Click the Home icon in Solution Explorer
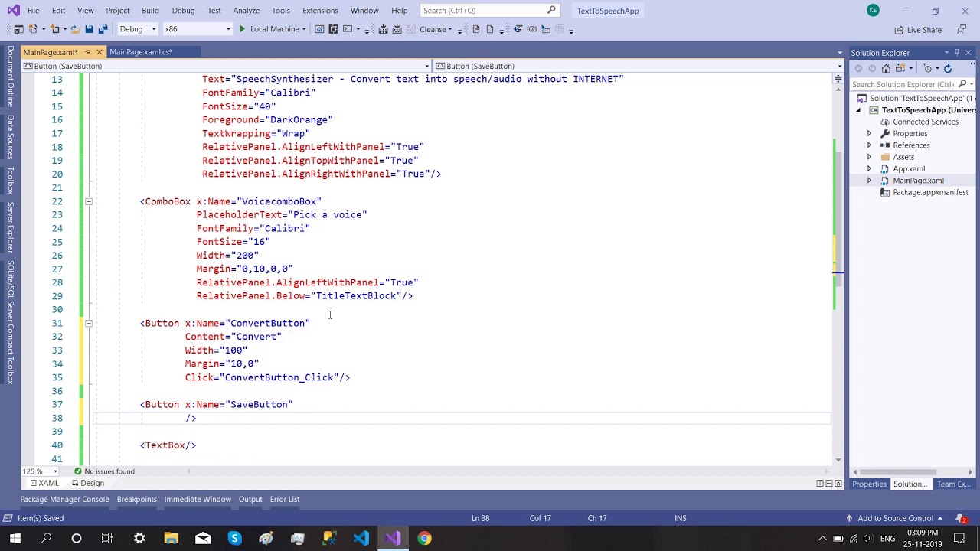This screenshot has height=551, width=980. click(x=886, y=69)
